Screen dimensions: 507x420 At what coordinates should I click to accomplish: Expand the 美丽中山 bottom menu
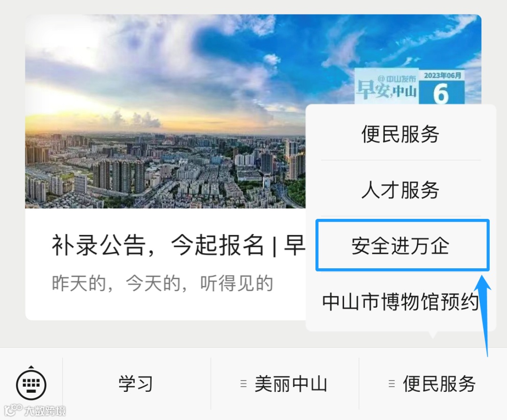(284, 384)
